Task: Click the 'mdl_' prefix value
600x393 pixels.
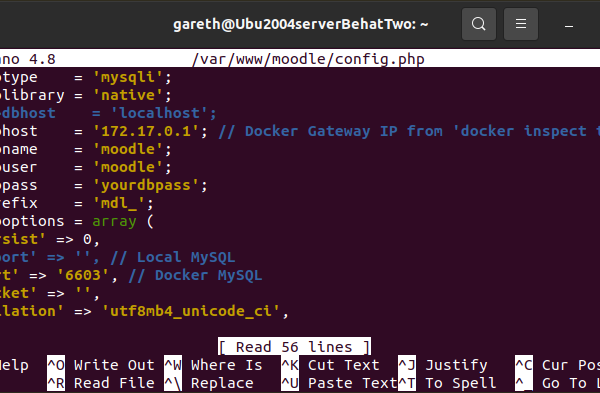Action: click(119, 203)
